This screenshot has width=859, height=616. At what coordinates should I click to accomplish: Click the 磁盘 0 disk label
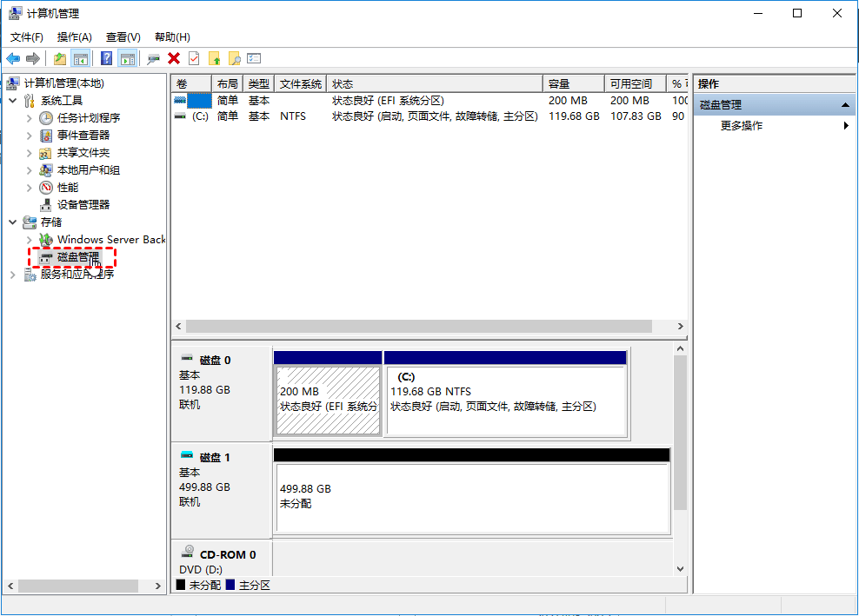(x=216, y=361)
